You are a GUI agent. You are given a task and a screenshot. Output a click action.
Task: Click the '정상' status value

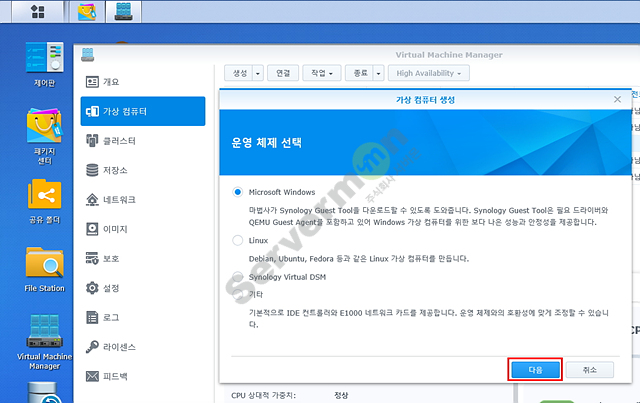341,395
